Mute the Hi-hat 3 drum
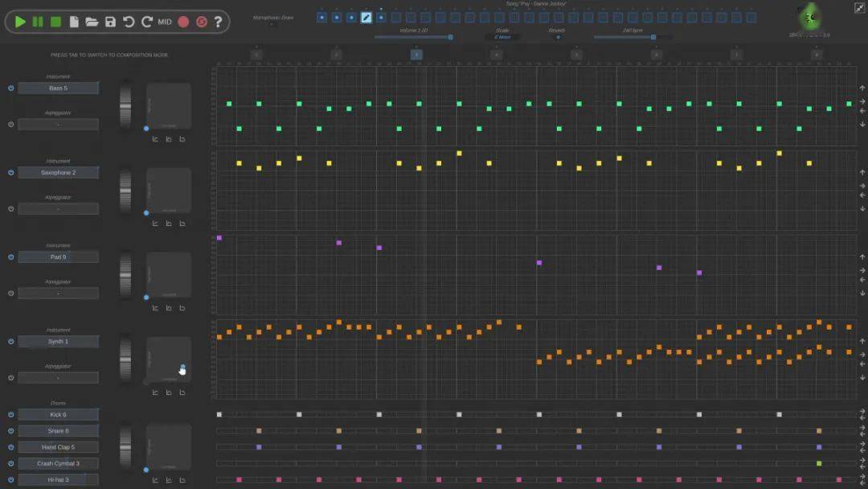The image size is (868, 489). (10, 479)
